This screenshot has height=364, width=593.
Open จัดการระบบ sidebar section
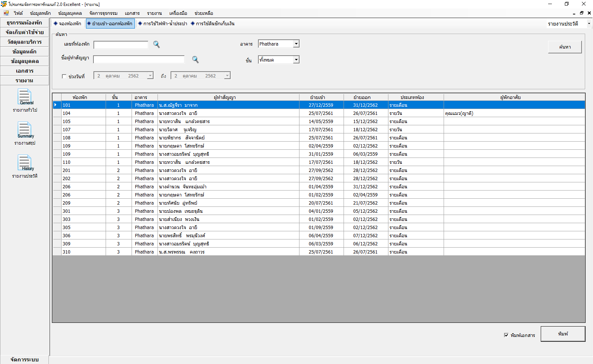(x=24, y=360)
